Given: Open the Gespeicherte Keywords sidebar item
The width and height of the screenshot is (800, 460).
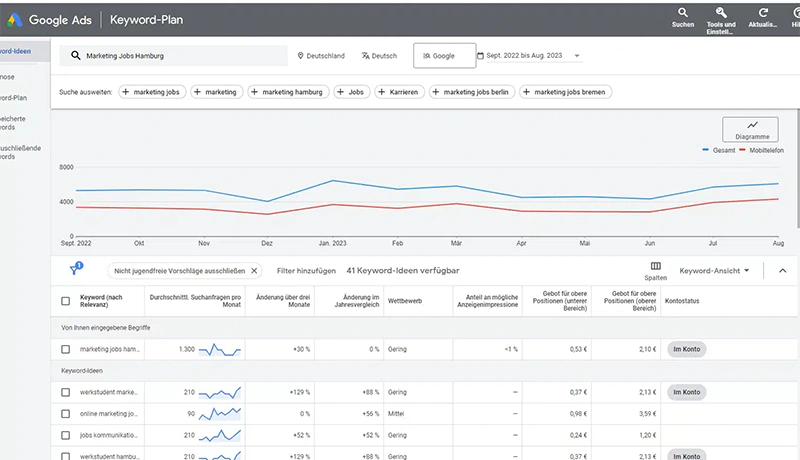Looking at the screenshot, I should [x=15, y=123].
